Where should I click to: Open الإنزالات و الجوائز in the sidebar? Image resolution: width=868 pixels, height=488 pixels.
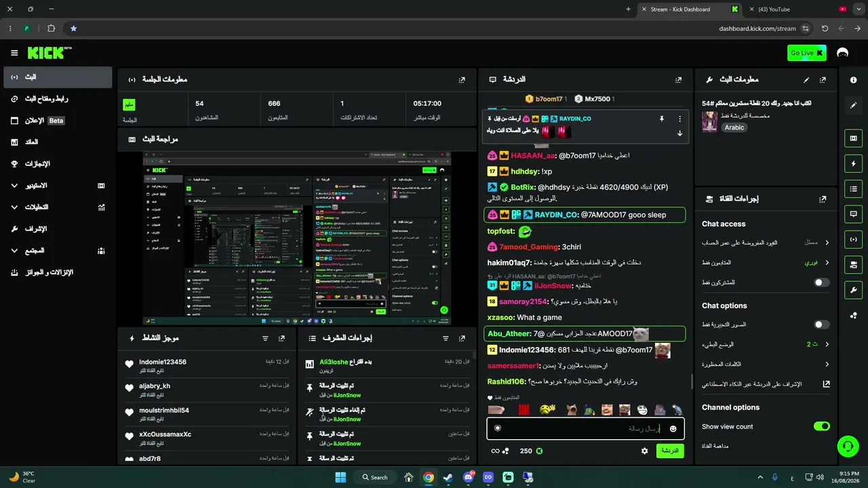click(x=57, y=272)
